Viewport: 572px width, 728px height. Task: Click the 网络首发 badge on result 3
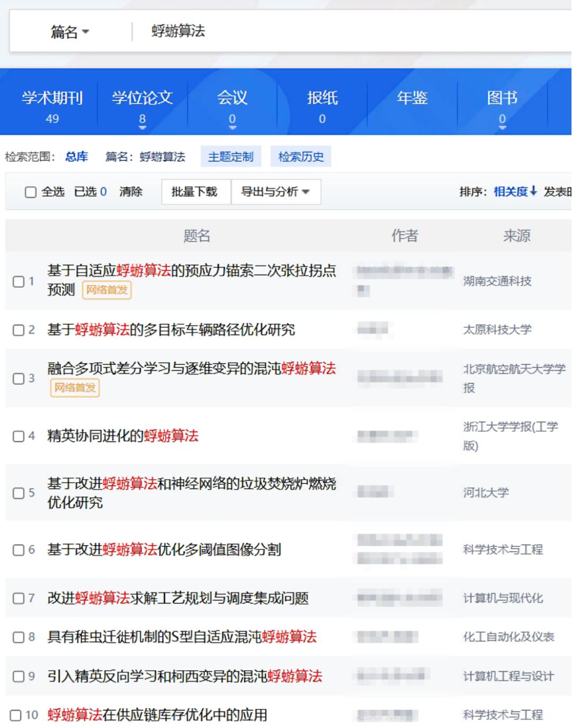75,388
